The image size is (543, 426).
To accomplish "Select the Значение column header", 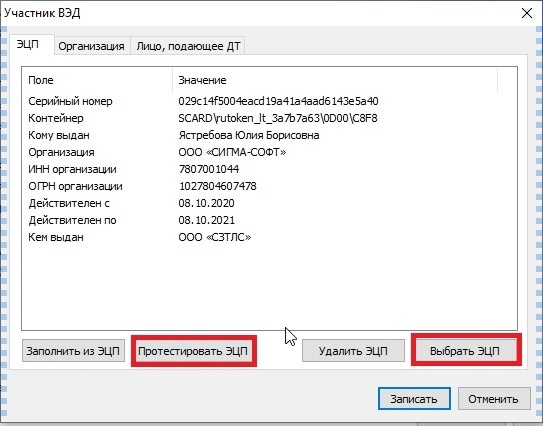I will (x=335, y=80).
